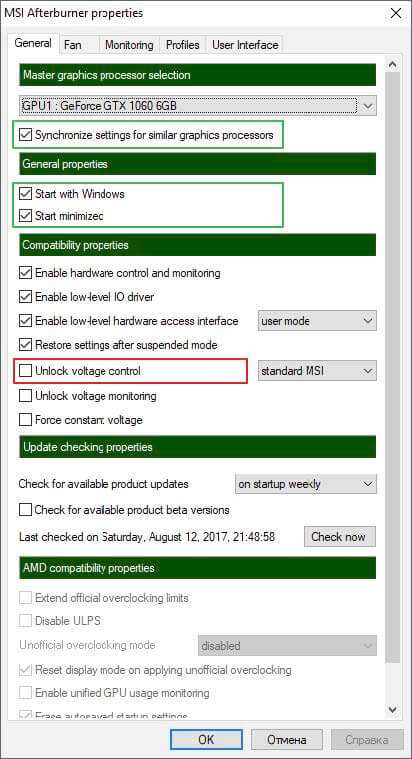Open the standard MSI dropdown
The width and height of the screenshot is (412, 759).
[x=317, y=371]
